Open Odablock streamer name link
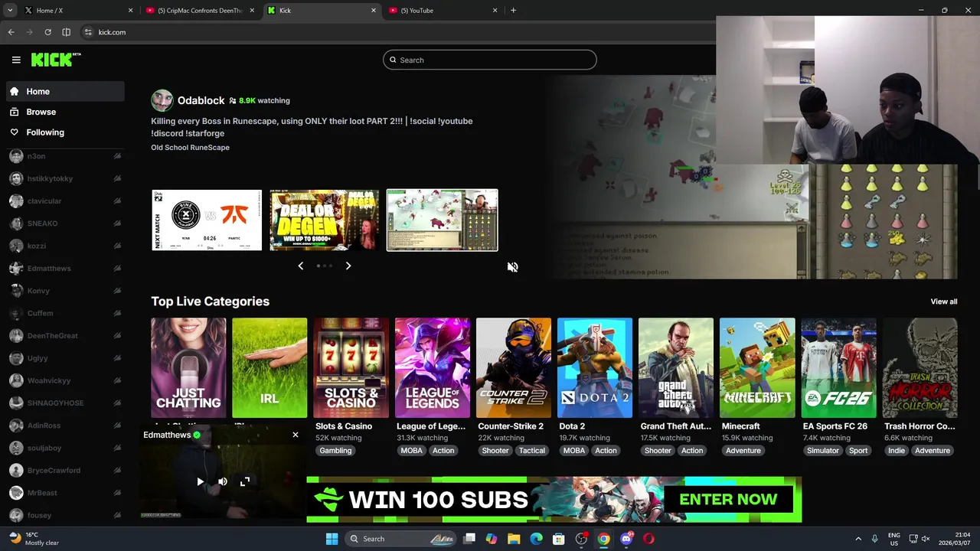Viewport: 980px width, 551px height. (201, 100)
